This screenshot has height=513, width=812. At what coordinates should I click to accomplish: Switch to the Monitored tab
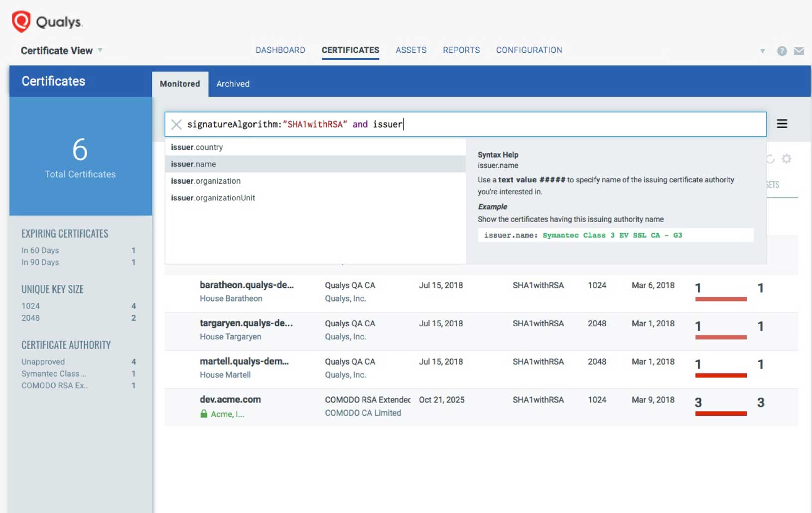pyautogui.click(x=180, y=84)
